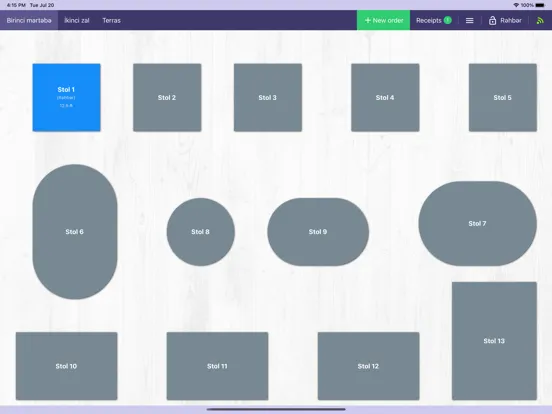552x414 pixels.
Task: Open the occupied blue table Stol 1
Action: 67,98
